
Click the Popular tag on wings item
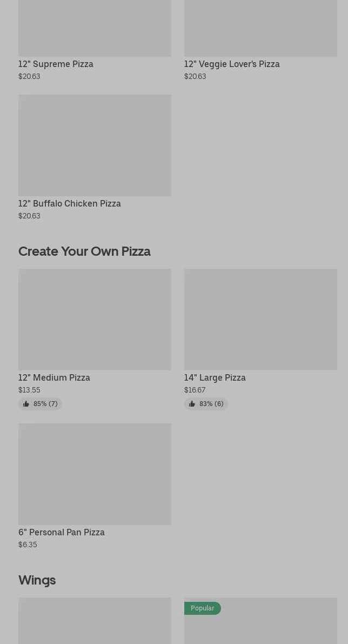click(x=202, y=608)
